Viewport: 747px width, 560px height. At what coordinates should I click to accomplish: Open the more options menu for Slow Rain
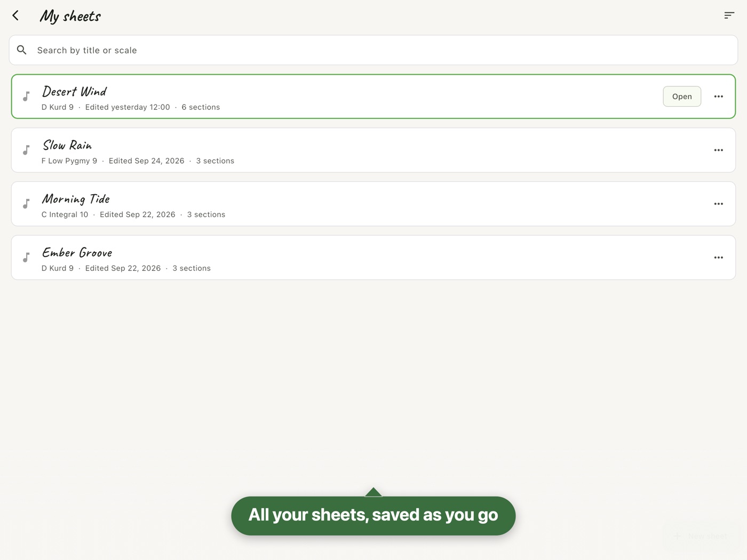[x=719, y=150]
